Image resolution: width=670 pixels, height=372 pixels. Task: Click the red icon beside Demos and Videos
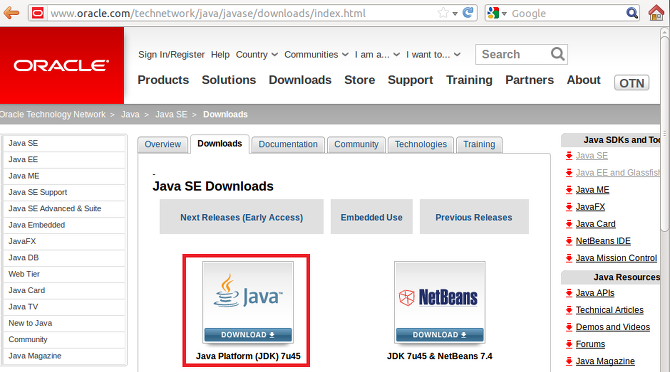tap(569, 327)
